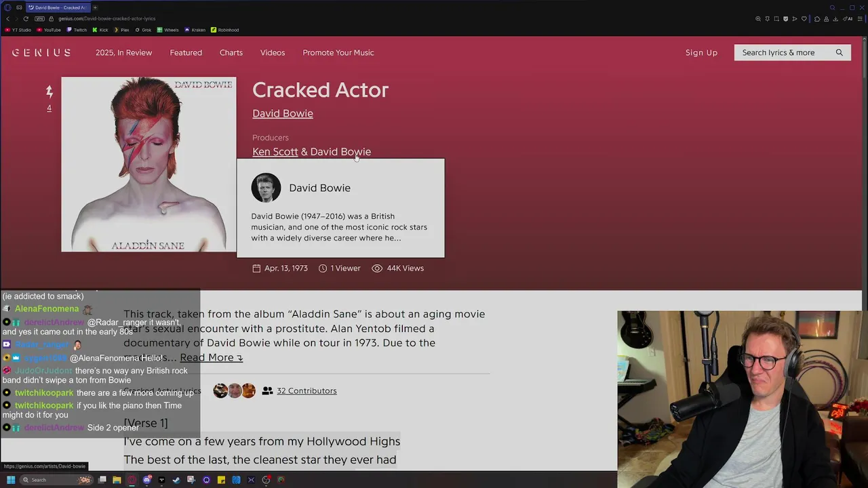Open the Twitch bookmark
868x488 pixels.
[x=76, y=30]
